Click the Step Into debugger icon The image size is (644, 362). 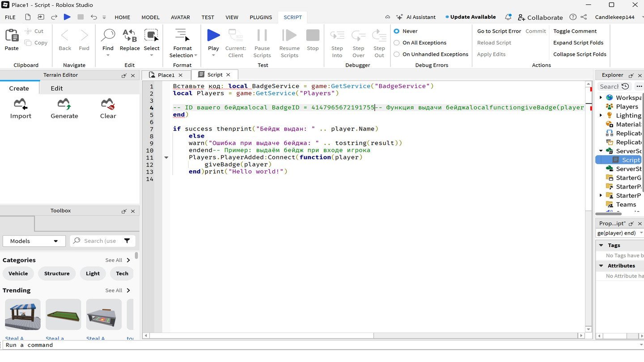337,36
